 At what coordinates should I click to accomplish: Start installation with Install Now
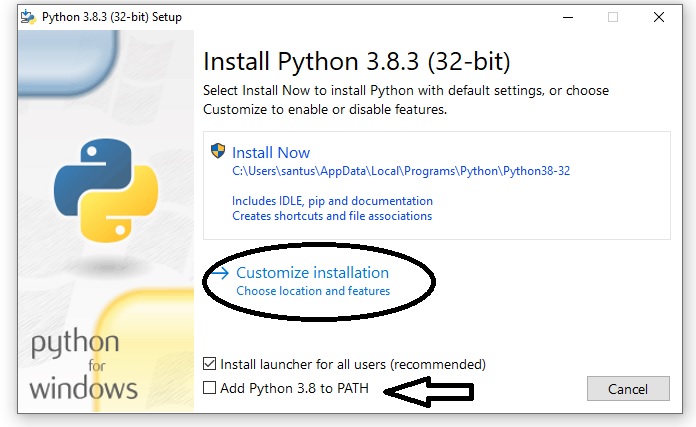(x=271, y=153)
